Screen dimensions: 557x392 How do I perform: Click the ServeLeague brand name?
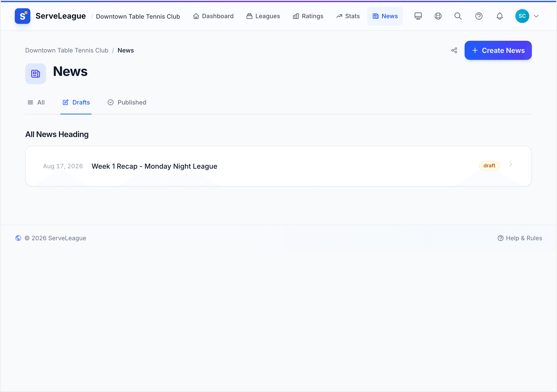(x=61, y=16)
